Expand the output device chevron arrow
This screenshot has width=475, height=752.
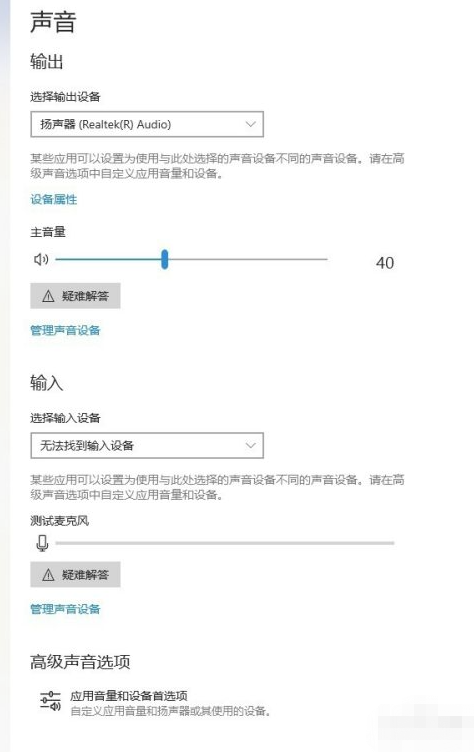[x=250, y=124]
